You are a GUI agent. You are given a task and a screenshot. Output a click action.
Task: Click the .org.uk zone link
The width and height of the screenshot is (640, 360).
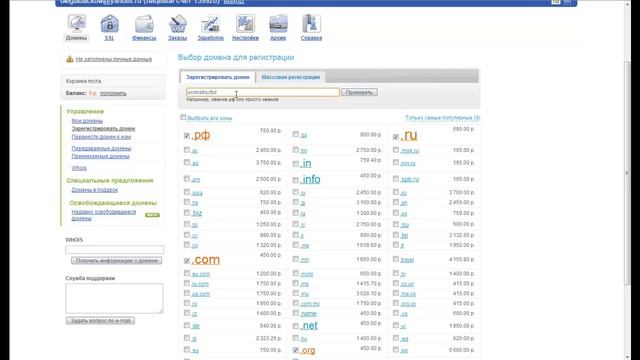[408, 304]
